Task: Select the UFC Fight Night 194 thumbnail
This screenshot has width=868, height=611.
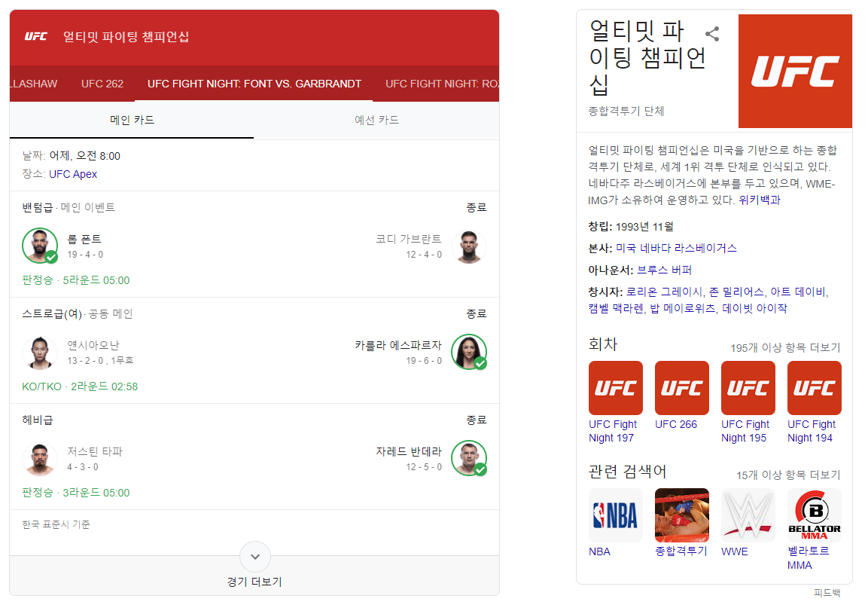Action: [x=814, y=387]
